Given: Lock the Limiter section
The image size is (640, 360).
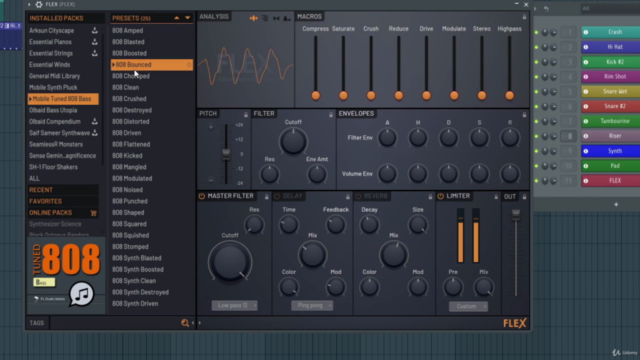Looking at the screenshot, I should coord(496,197).
